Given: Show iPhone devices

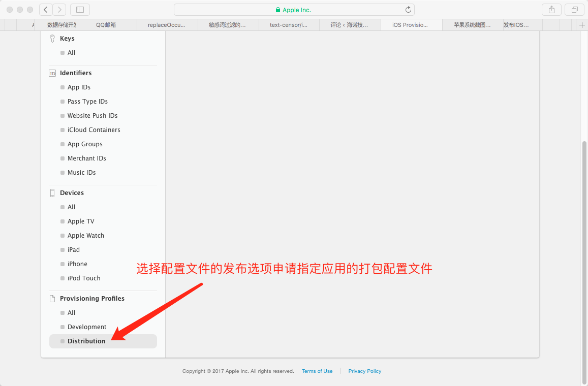Looking at the screenshot, I should click(x=77, y=264).
